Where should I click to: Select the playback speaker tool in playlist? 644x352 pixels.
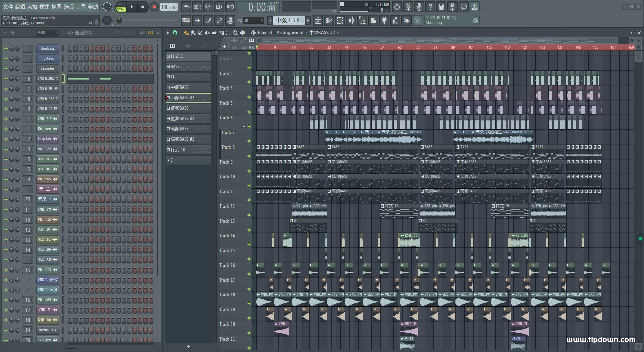coord(242,33)
